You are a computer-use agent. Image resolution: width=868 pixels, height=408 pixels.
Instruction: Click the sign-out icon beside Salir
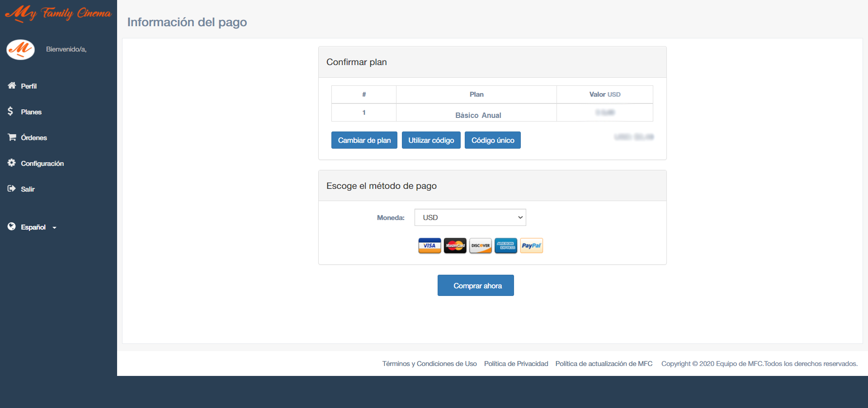(12, 189)
